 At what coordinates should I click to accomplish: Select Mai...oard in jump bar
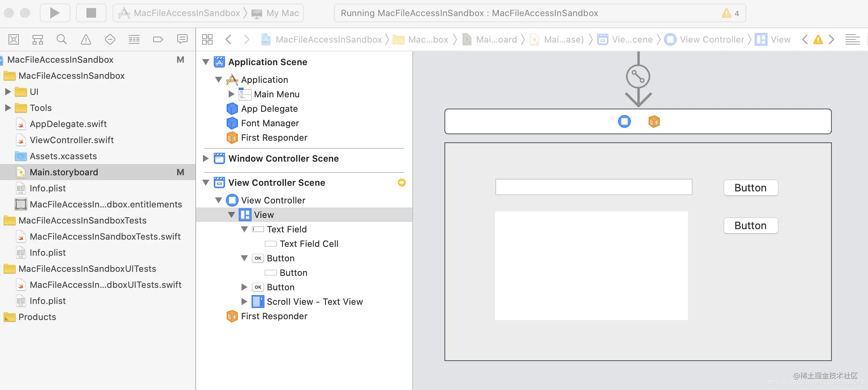(x=489, y=39)
